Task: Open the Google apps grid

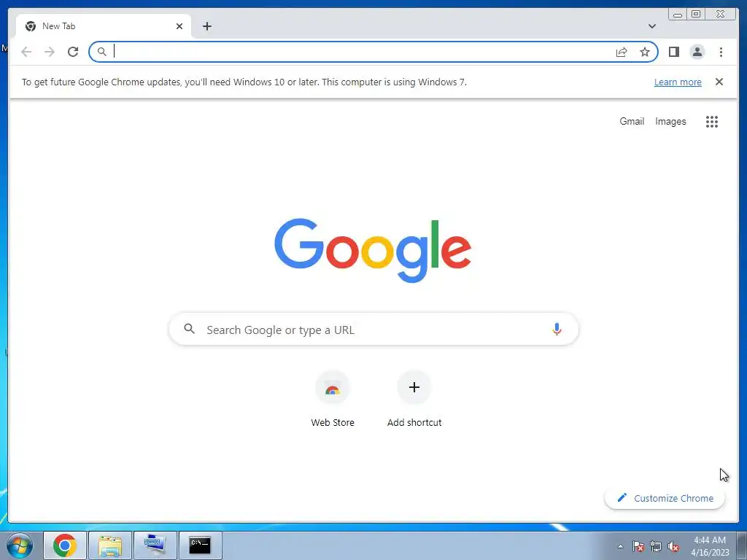Action: click(x=712, y=122)
